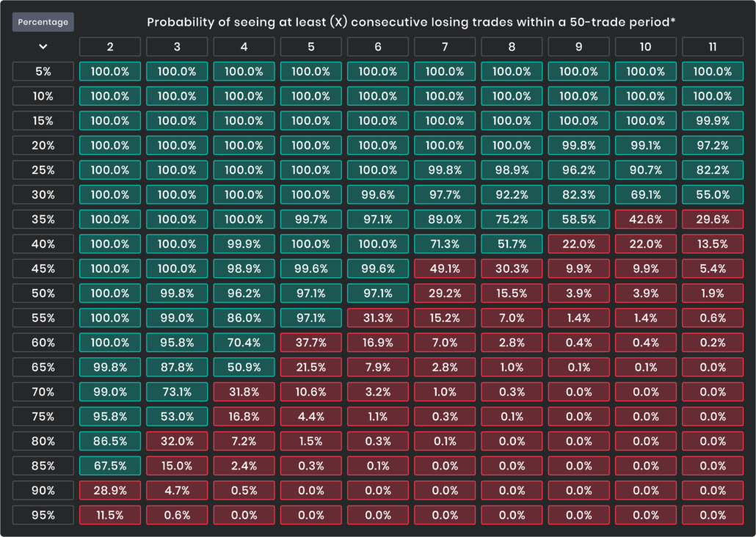Click the table title text
The image size is (756, 537).
(x=411, y=22)
